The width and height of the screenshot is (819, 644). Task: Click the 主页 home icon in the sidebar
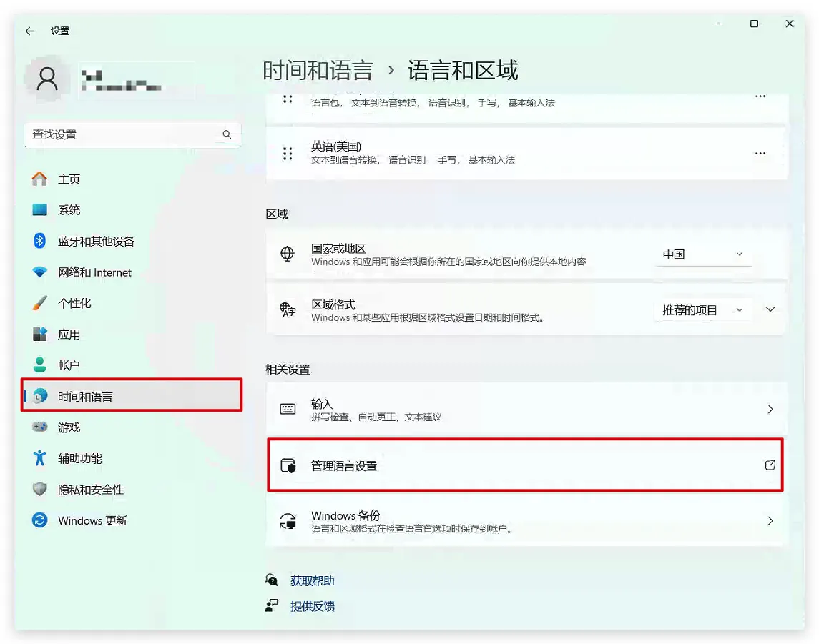[39, 179]
